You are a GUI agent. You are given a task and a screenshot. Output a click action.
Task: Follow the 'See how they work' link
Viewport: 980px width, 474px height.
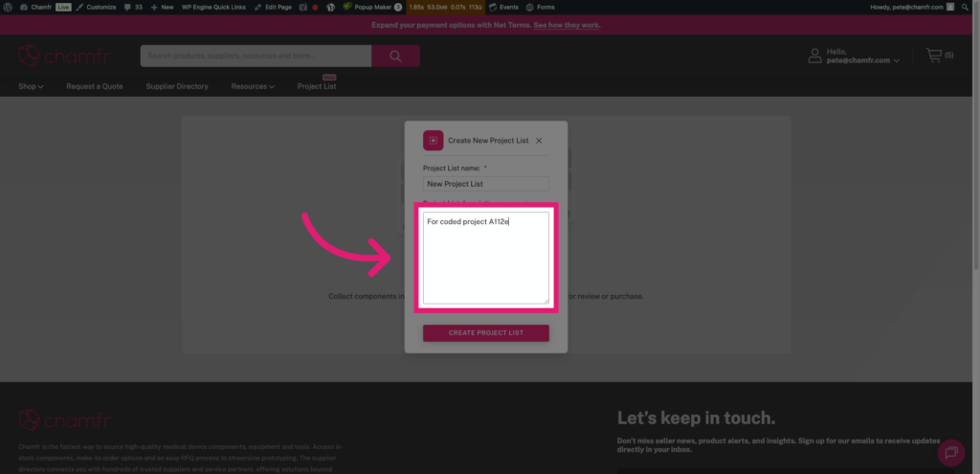point(567,25)
